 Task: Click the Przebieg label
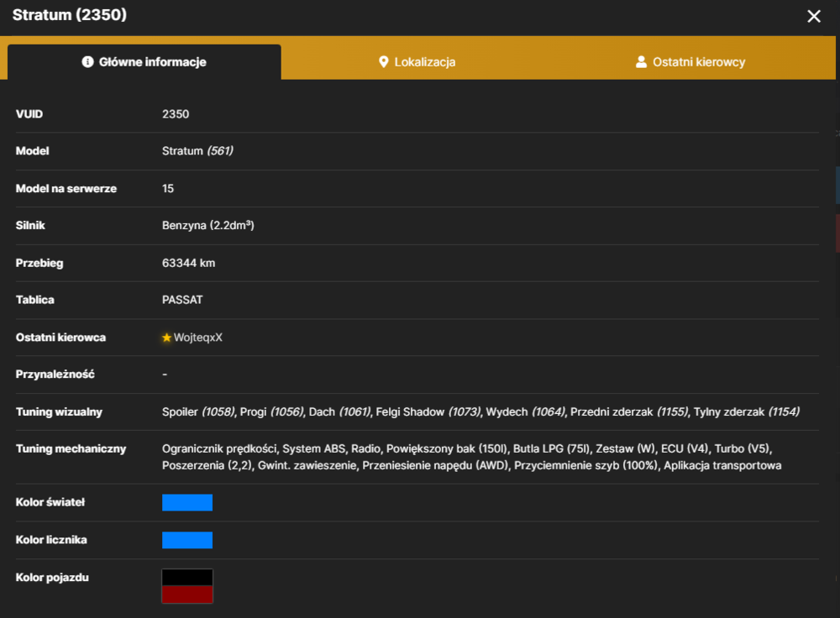pos(39,263)
